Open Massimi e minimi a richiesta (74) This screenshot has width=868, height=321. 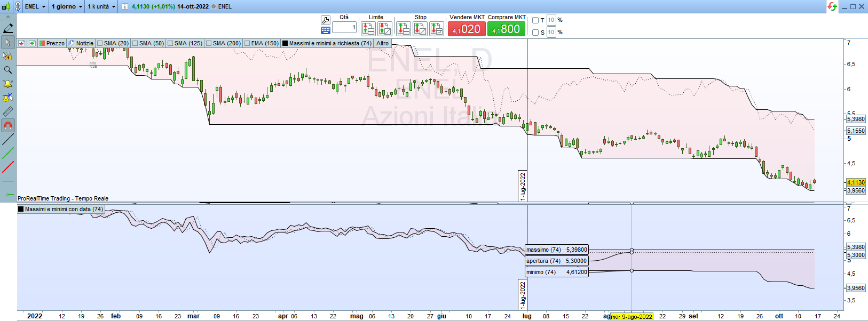327,43
